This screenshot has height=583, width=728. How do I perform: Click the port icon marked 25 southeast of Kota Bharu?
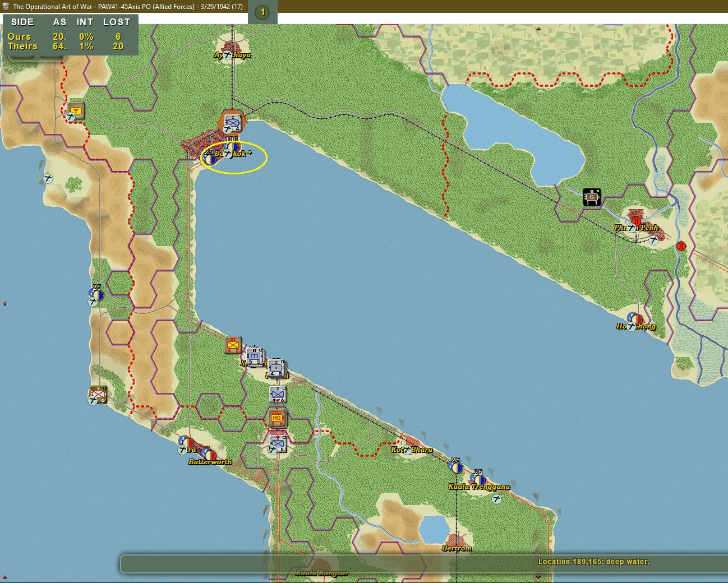pos(456,466)
